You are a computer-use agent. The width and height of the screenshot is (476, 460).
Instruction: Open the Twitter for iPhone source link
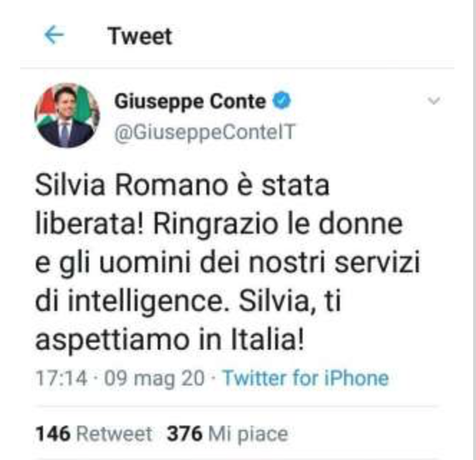pos(305,378)
